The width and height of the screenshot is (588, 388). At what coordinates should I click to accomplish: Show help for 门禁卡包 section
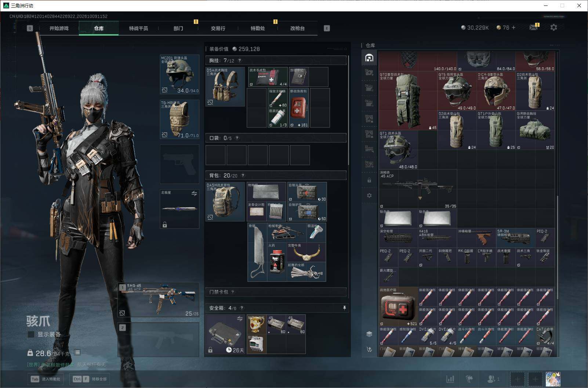pos(233,292)
